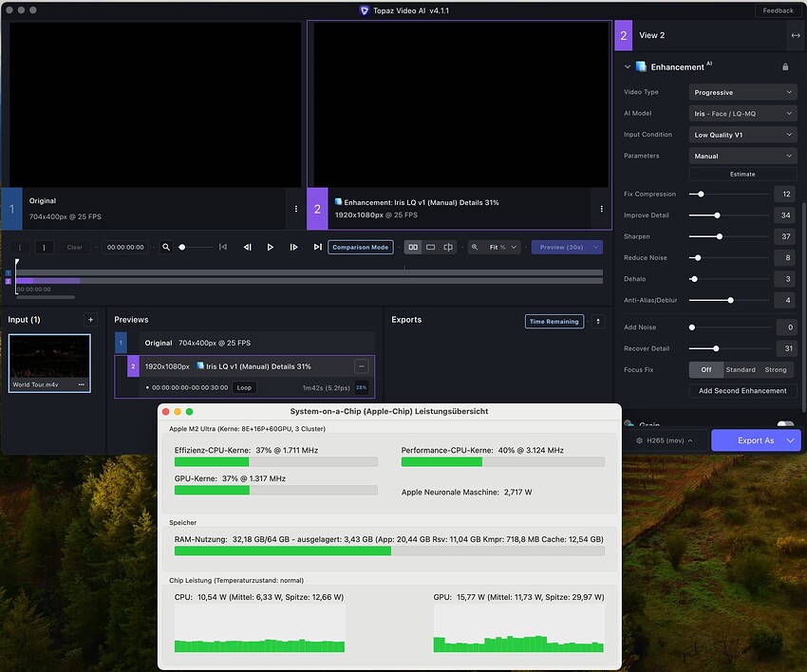Step back one frame
This screenshot has height=672, width=807.
click(248, 247)
